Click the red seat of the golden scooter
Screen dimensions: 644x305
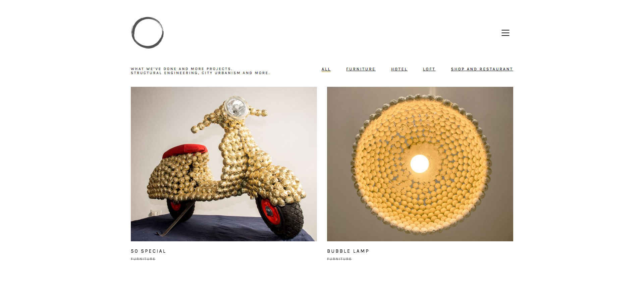(x=185, y=150)
